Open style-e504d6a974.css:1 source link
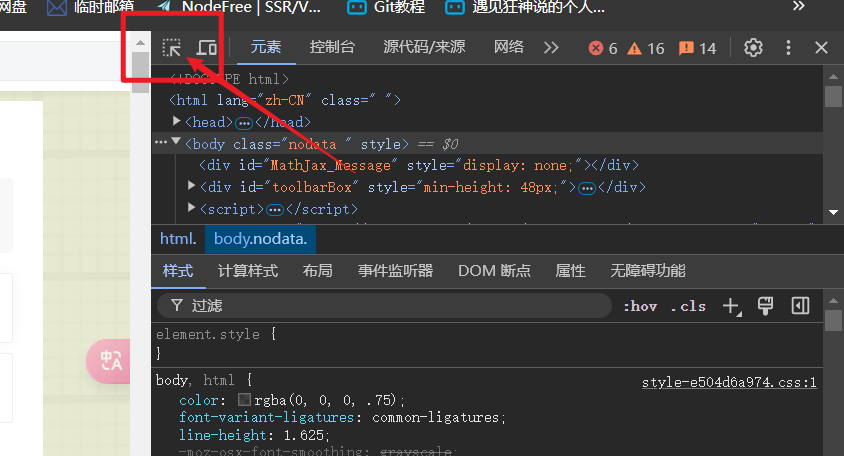The width and height of the screenshot is (844, 456). (x=729, y=382)
